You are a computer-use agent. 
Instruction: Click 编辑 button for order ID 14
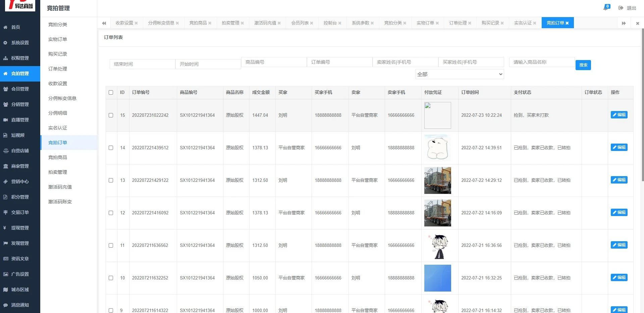coord(619,147)
